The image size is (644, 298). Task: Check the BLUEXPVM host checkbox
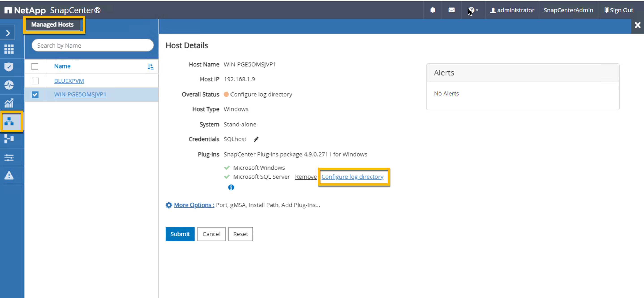tap(35, 81)
